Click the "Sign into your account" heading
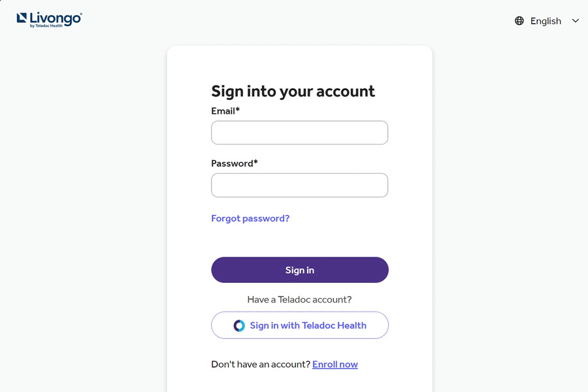The image size is (588, 392). [293, 91]
